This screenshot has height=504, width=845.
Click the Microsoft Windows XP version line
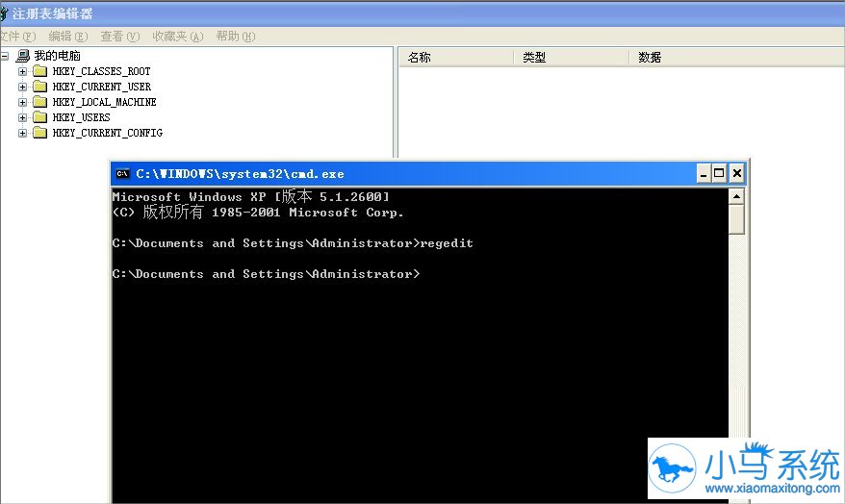(x=250, y=196)
